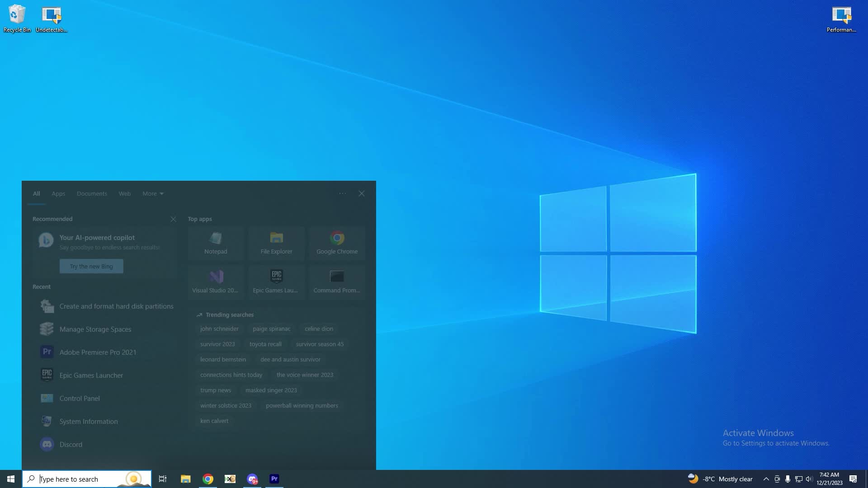Open the Recycle Bin on the desktop
Viewport: 868px width, 488px height.
(16, 14)
